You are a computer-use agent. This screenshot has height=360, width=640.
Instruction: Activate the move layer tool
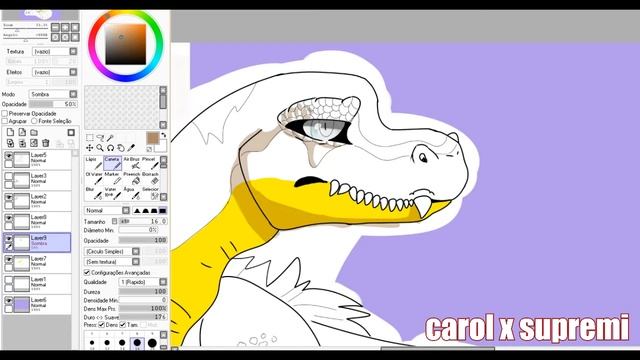(x=89, y=148)
